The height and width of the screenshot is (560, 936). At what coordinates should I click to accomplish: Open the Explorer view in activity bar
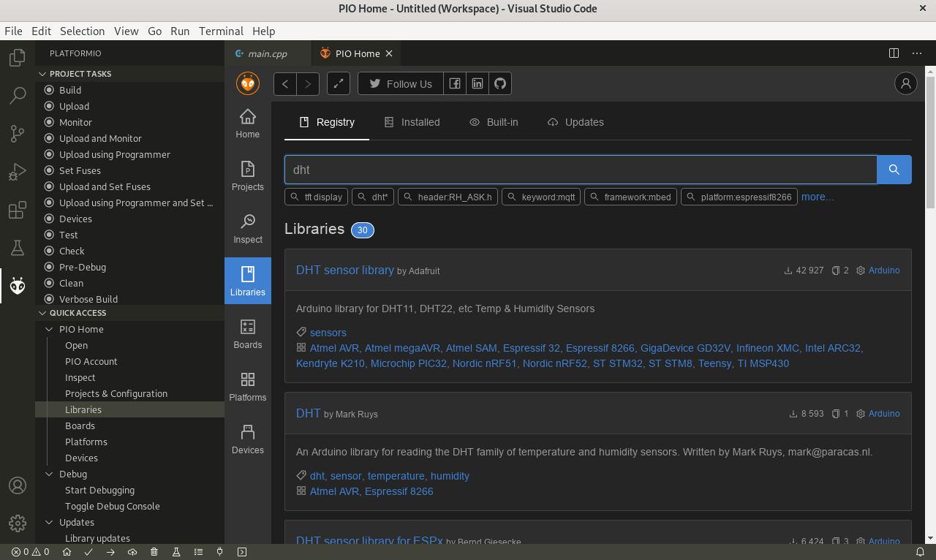(x=18, y=57)
